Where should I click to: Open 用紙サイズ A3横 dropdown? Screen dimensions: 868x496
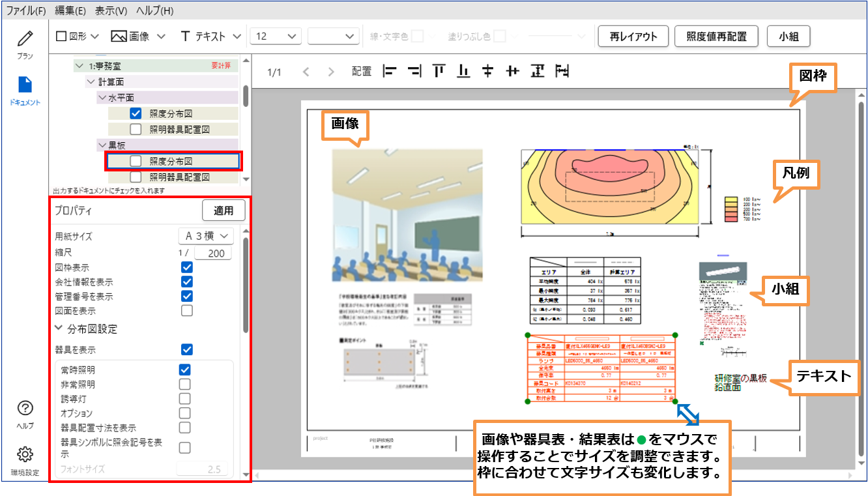pos(205,236)
